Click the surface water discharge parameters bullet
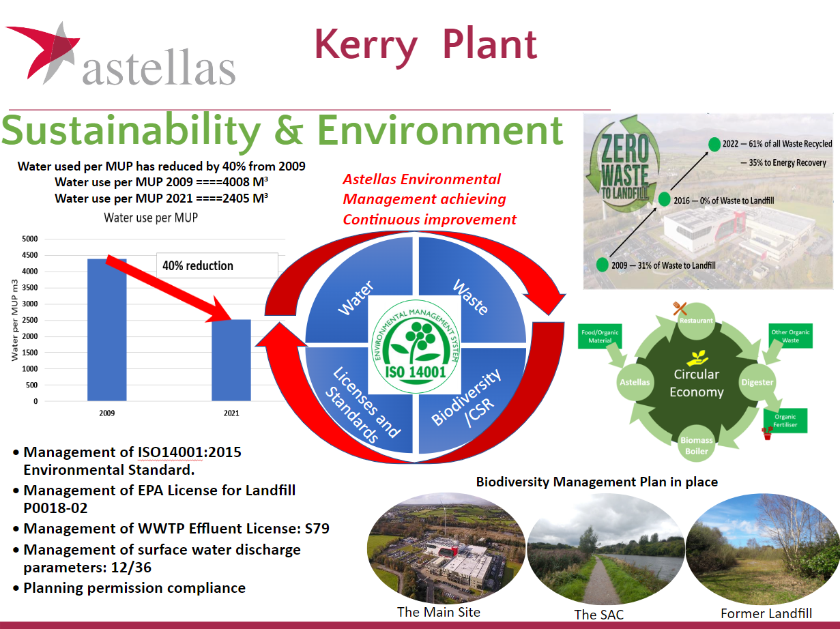This screenshot has width=840, height=629. tap(162, 558)
